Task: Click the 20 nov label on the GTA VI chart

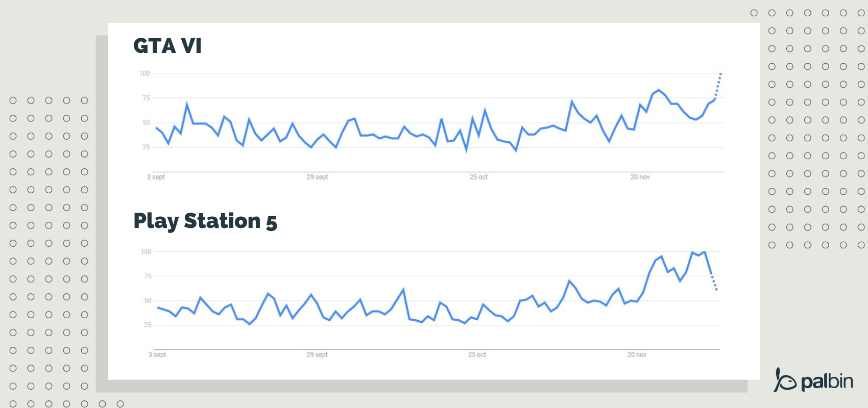Action: pos(640,177)
